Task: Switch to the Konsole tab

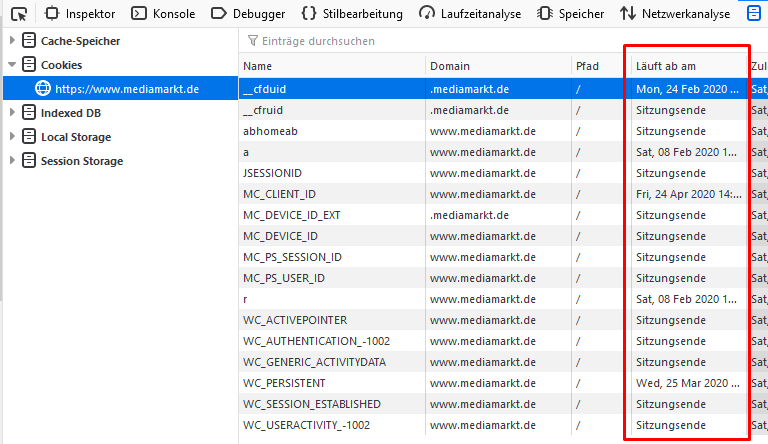Action: [x=163, y=14]
